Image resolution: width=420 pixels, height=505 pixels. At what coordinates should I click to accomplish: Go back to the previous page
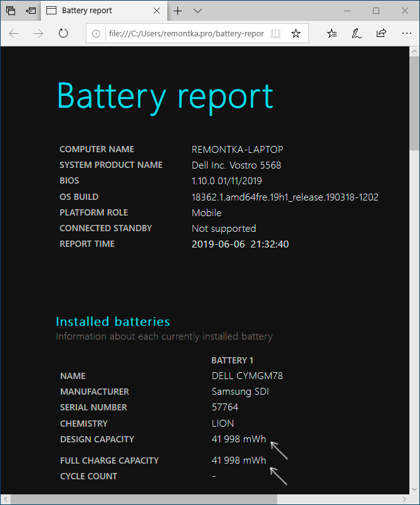point(14,33)
